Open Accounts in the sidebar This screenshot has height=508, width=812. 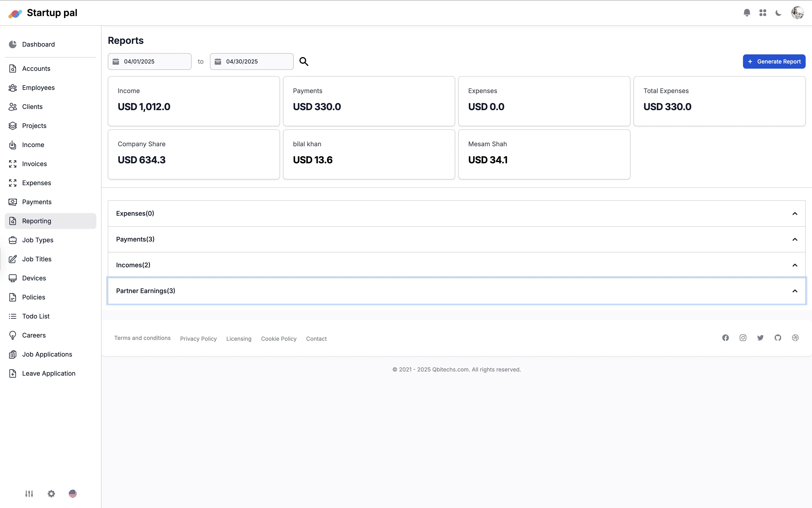pyautogui.click(x=50, y=68)
